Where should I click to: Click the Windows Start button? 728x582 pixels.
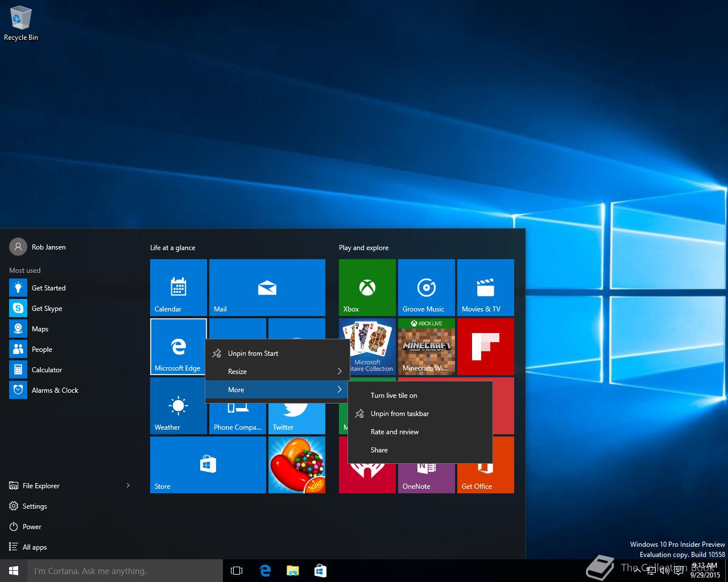14,571
